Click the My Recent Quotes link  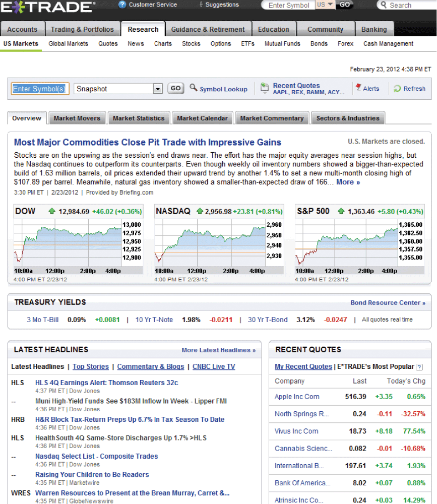coord(303,367)
